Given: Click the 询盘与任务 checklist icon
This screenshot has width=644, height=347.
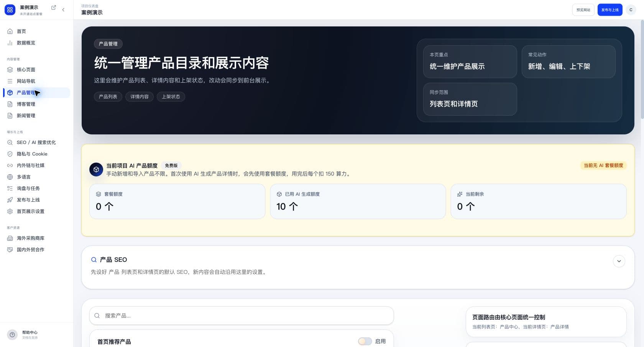Looking at the screenshot, I should (x=10, y=188).
